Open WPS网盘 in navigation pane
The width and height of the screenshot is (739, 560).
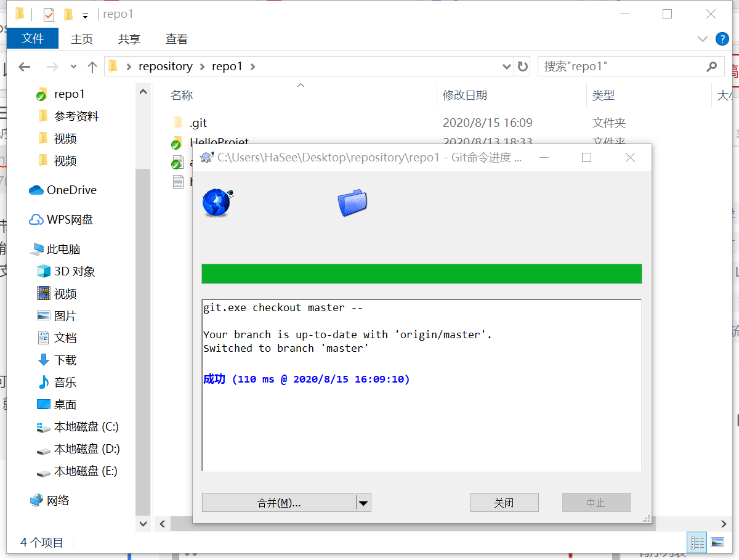(x=70, y=219)
